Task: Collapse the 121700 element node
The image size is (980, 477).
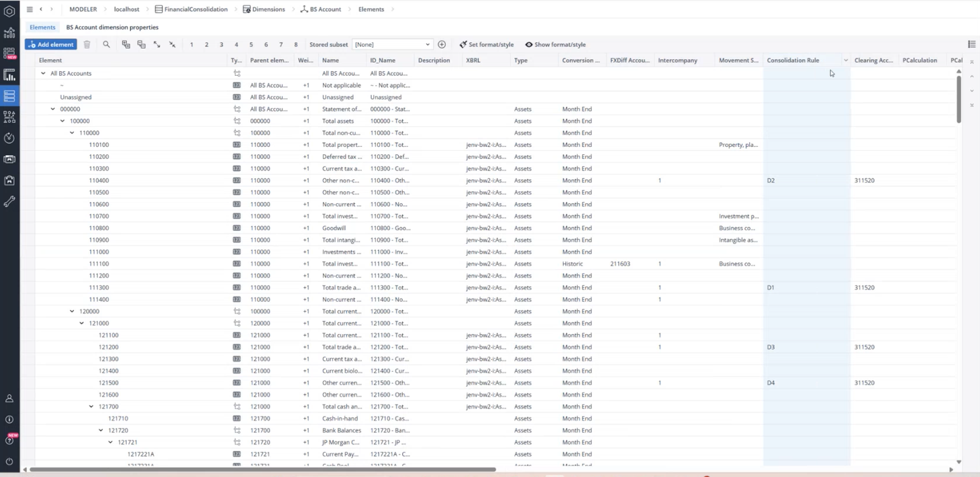Action: click(92, 407)
